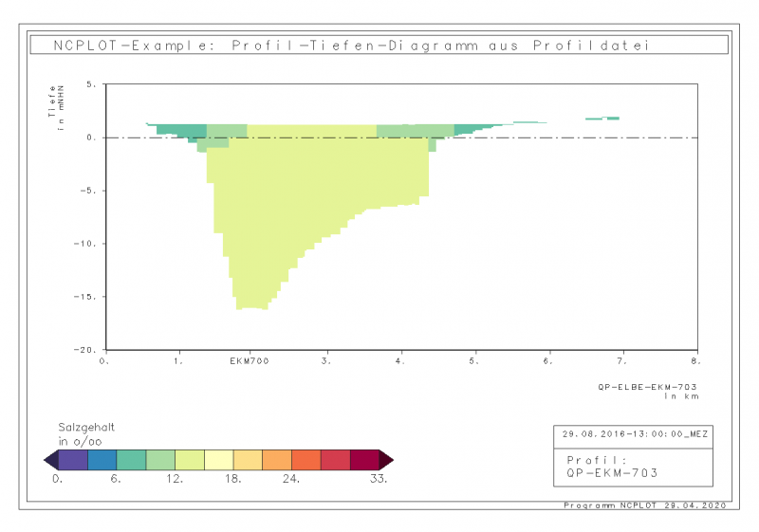Pick the teal legend swatch after 6.
The width and height of the screenshot is (759, 532).
131,460
